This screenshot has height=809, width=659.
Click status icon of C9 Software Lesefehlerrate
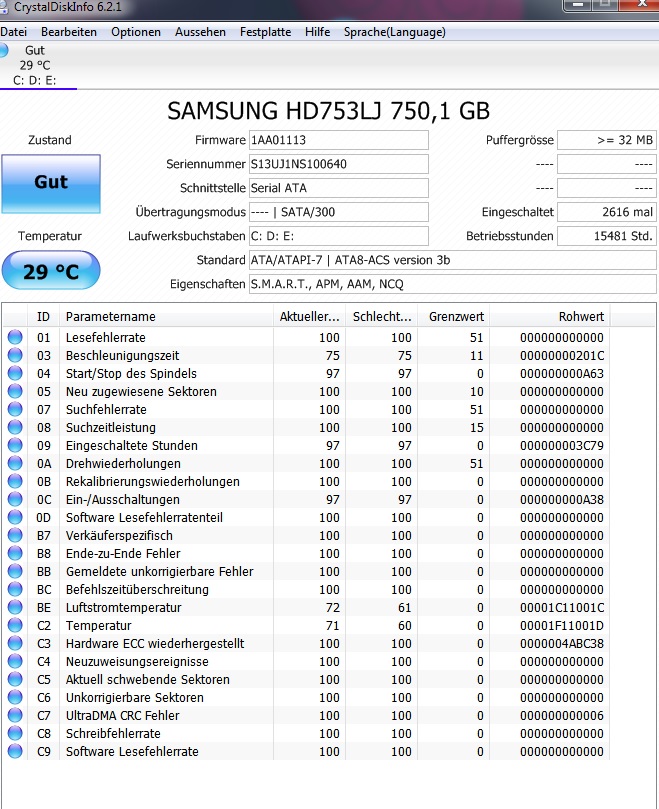[15, 752]
